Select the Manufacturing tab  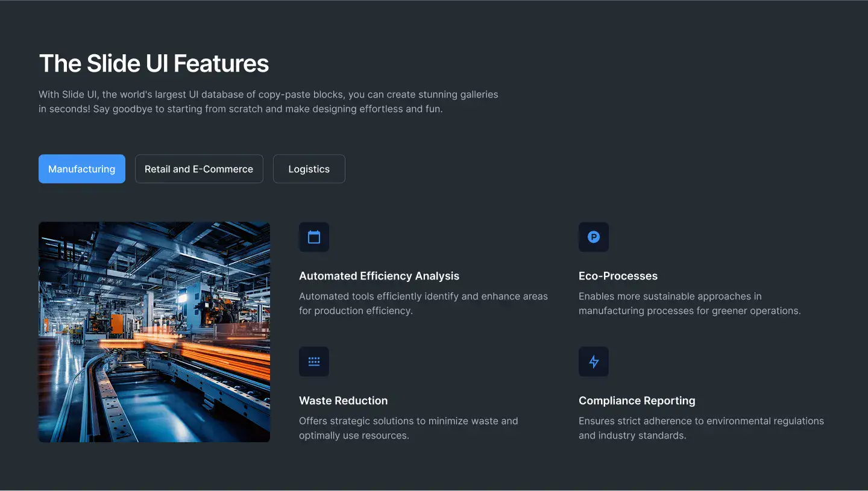[x=82, y=169]
